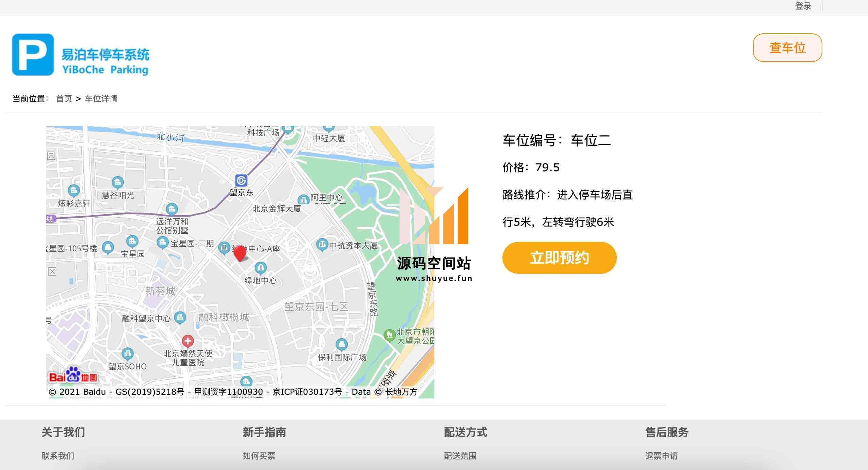Click the 绿地中心 building icon
Viewport: 868px width, 470px height.
click(x=261, y=268)
